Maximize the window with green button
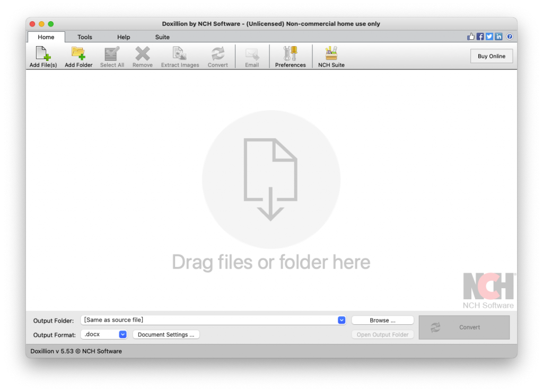The image size is (543, 392). tap(51, 24)
